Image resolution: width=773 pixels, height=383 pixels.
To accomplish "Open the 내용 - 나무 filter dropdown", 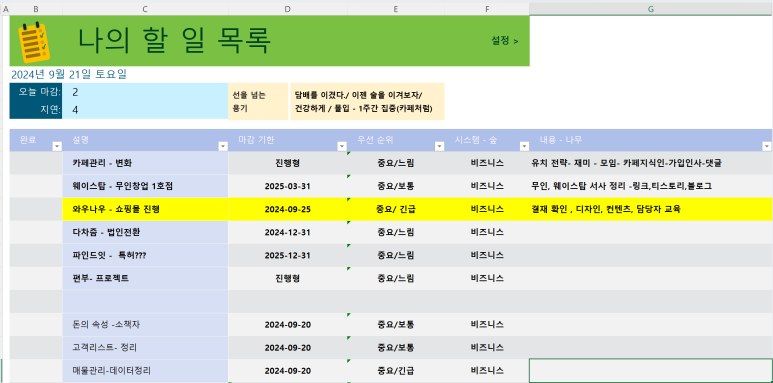I will [767, 146].
